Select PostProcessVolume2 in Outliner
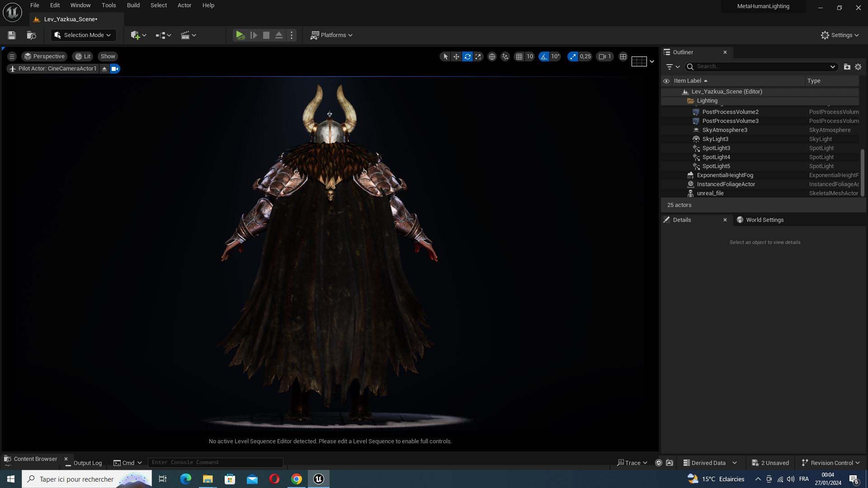Image resolution: width=868 pixels, height=488 pixels. 759,112
